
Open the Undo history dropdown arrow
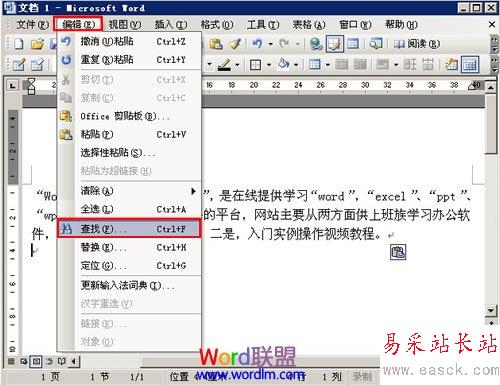point(270,44)
